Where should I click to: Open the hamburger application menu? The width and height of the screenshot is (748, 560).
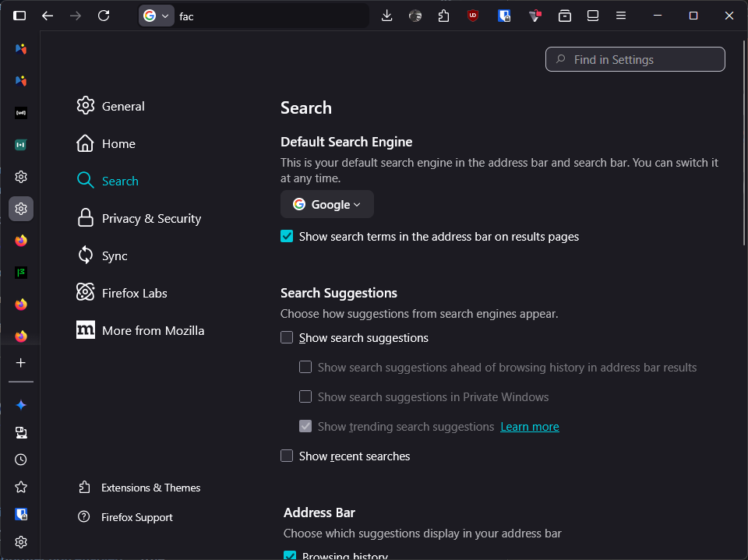click(x=621, y=16)
